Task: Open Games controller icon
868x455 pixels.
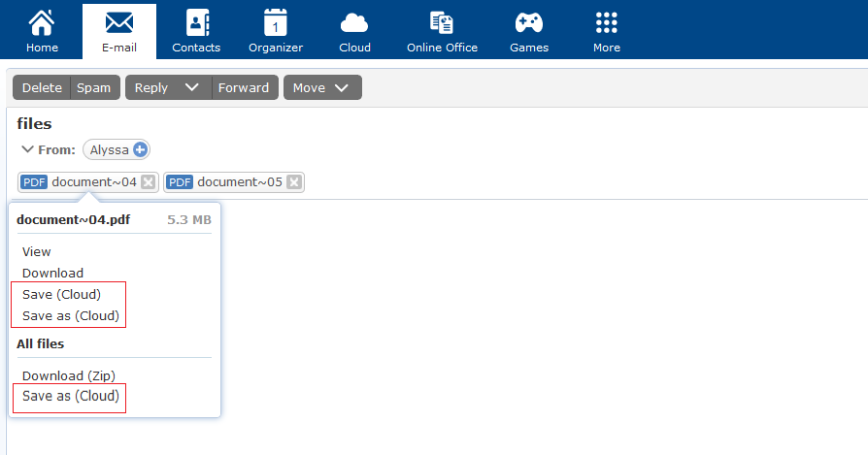Action: pos(529,22)
